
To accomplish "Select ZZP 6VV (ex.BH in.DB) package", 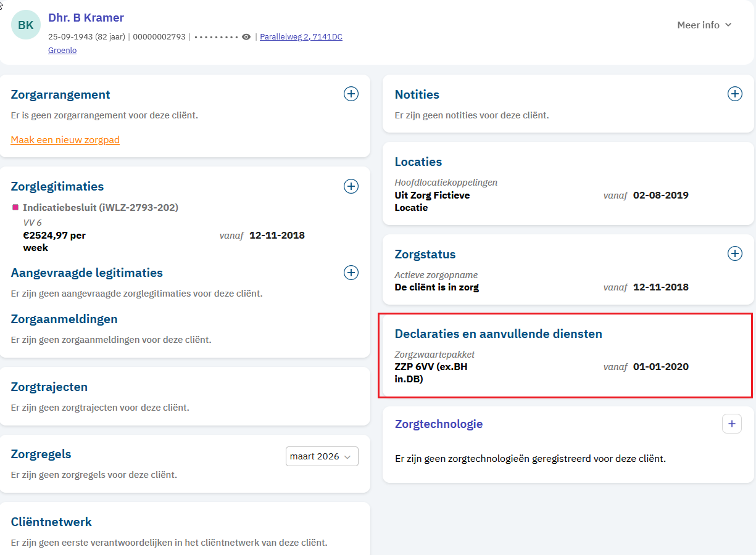I will pos(431,372).
